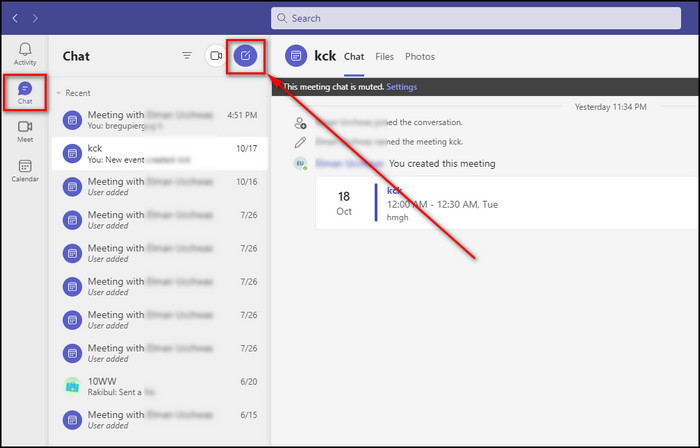Click the Search field
Viewport: 700px width, 448px height.
click(x=475, y=18)
